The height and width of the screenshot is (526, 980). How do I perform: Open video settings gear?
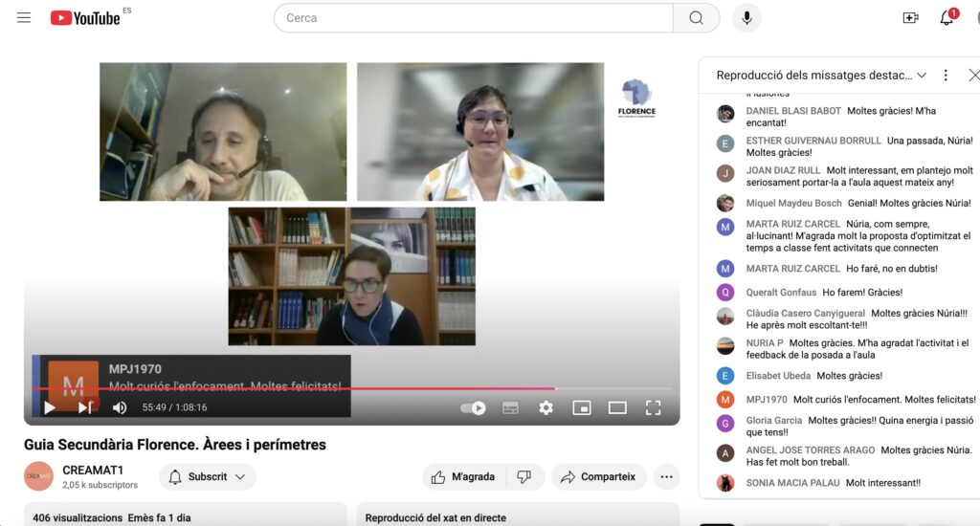click(546, 407)
